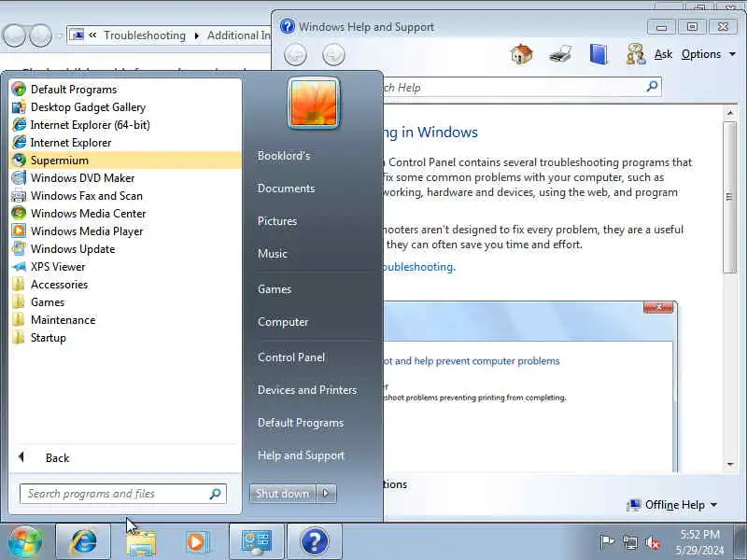Expand the Maintenance folder
Image resolution: width=747 pixels, height=560 pixels.
[x=125, y=320]
